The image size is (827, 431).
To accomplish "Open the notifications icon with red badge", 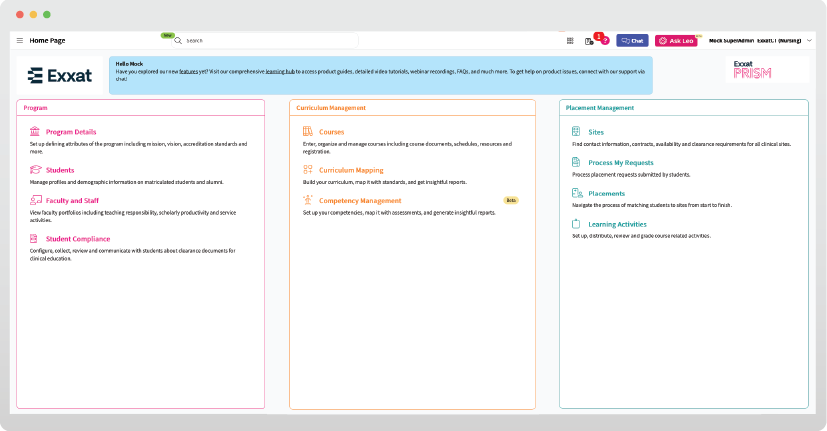I will tap(589, 41).
